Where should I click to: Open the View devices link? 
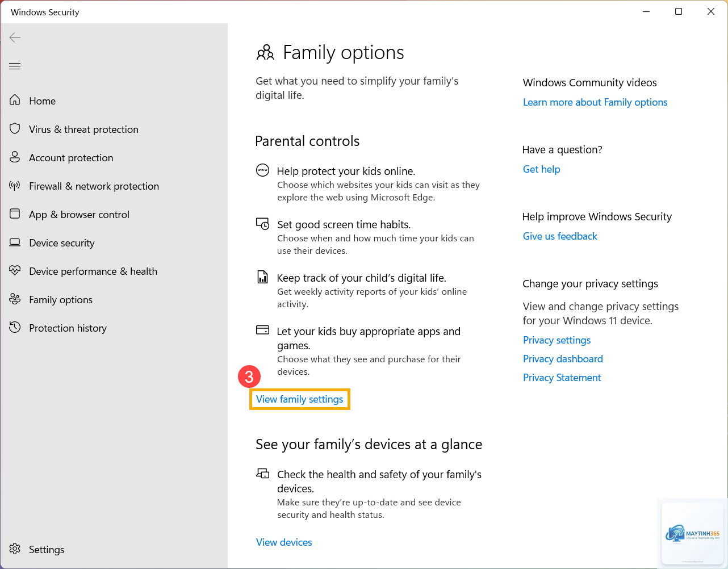[x=284, y=542]
